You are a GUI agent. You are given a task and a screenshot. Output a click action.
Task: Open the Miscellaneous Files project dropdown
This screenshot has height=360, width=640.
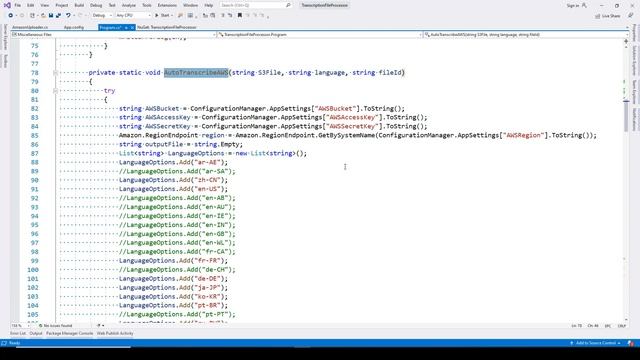113,35
